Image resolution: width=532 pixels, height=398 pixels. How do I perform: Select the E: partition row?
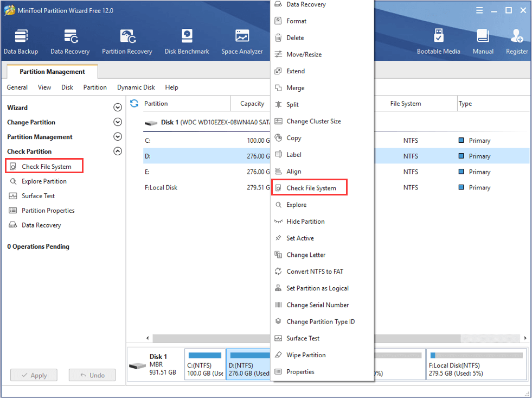click(x=206, y=172)
